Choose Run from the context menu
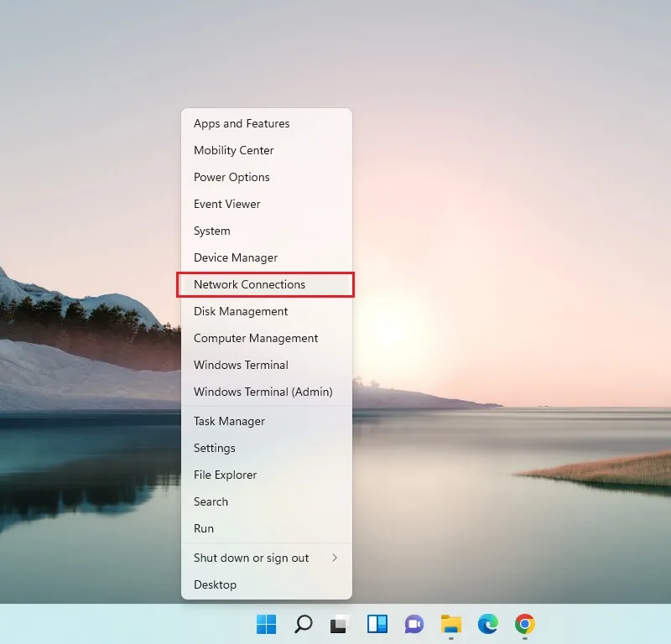The height and width of the screenshot is (644, 671). 267,528
